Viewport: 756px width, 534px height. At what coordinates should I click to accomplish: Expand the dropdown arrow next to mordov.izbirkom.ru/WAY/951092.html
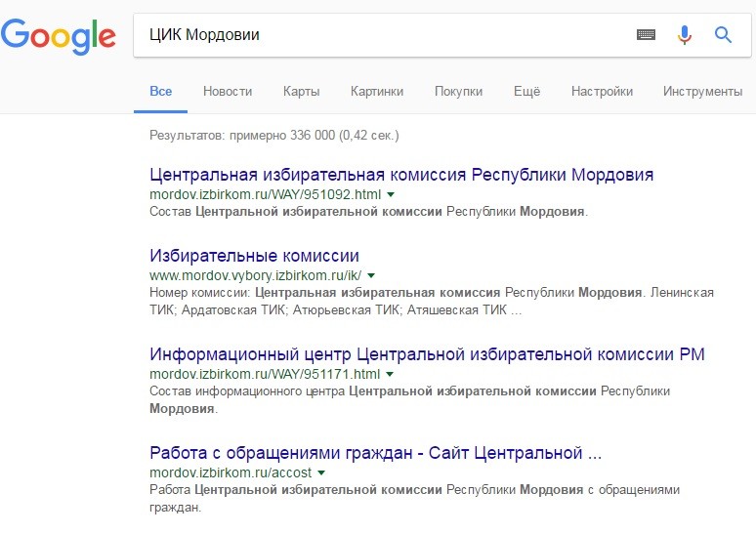click(x=391, y=194)
